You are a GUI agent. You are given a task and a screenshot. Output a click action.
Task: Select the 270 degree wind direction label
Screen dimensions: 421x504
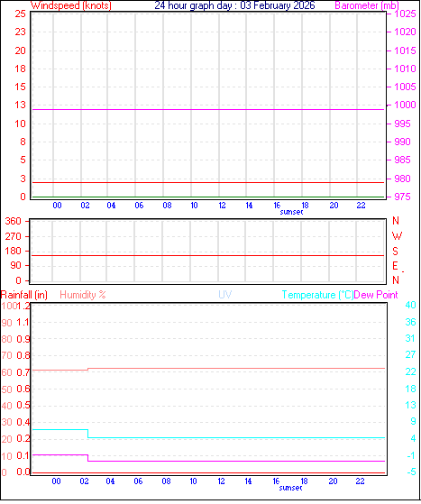(x=14, y=236)
